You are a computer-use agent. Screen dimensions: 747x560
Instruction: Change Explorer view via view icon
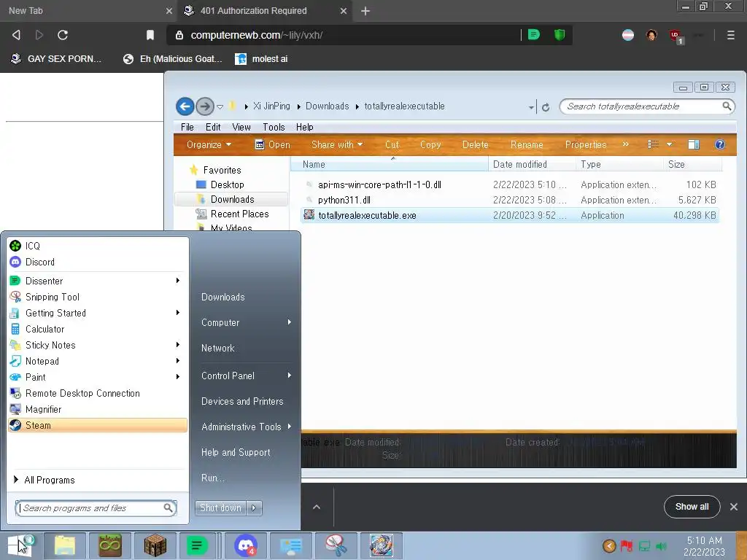coord(653,144)
